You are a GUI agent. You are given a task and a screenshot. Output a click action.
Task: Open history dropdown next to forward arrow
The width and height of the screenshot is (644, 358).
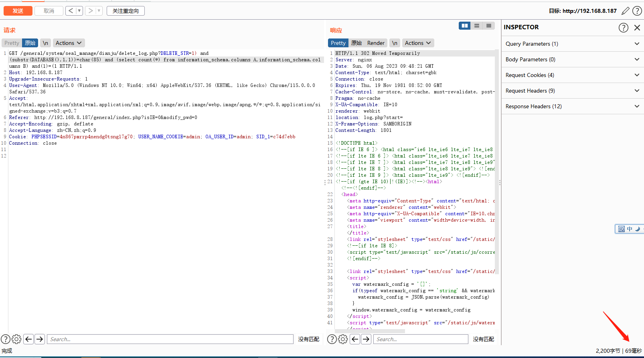click(99, 11)
